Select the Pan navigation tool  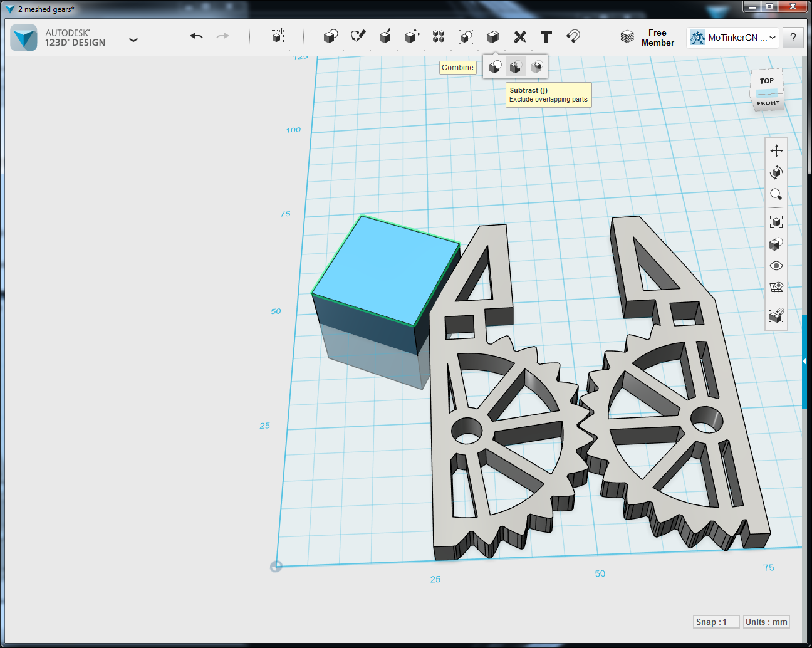776,150
